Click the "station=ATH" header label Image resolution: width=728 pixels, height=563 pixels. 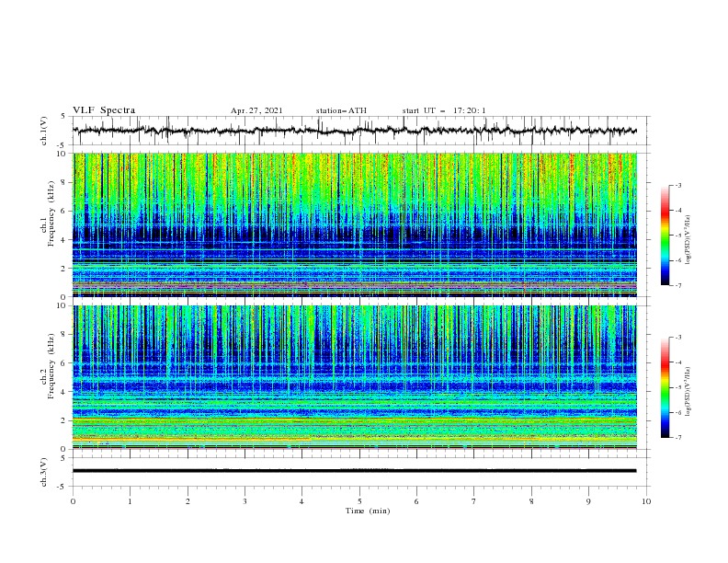click(x=341, y=110)
